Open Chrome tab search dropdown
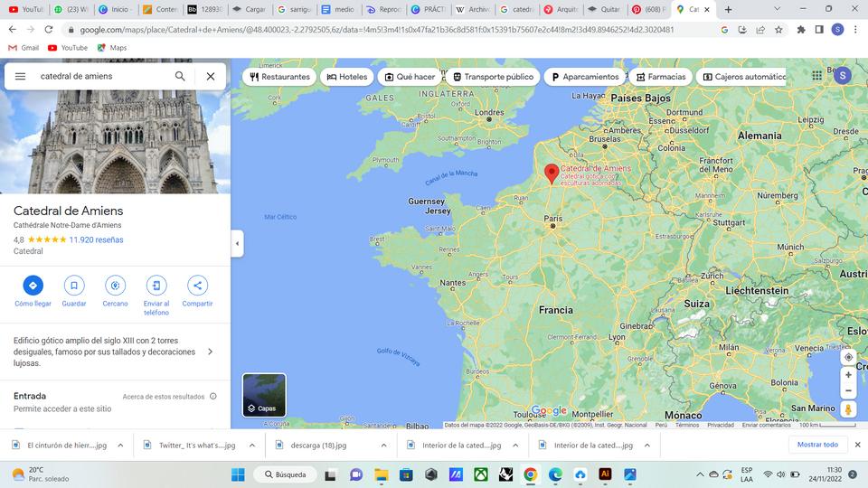 [777, 9]
